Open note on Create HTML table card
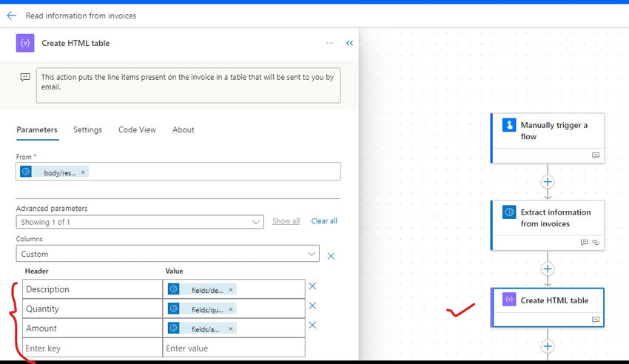 click(596, 320)
